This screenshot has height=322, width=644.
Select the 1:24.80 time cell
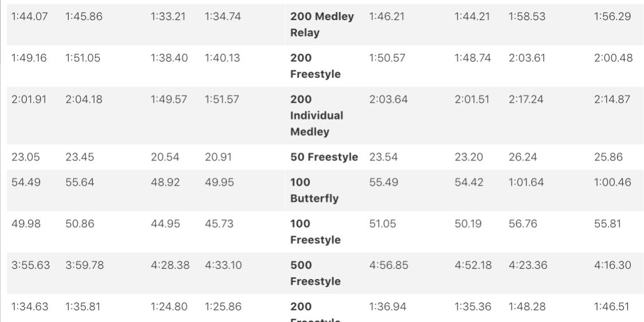[169, 307]
